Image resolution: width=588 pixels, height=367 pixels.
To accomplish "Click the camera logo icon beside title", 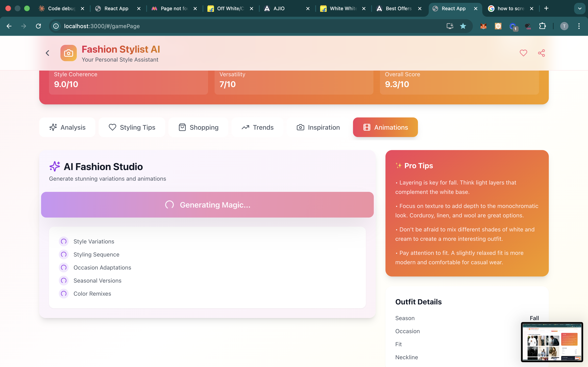I will pyautogui.click(x=69, y=53).
